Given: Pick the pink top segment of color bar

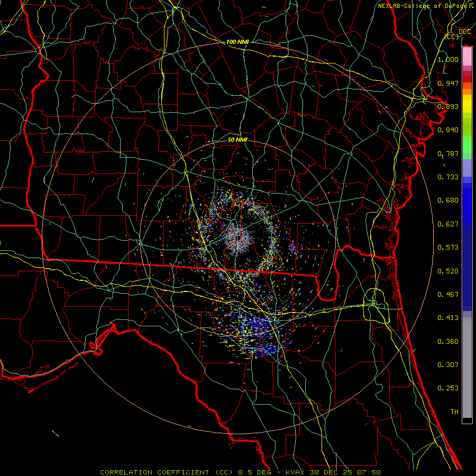Looking at the screenshot, I should (x=467, y=57).
